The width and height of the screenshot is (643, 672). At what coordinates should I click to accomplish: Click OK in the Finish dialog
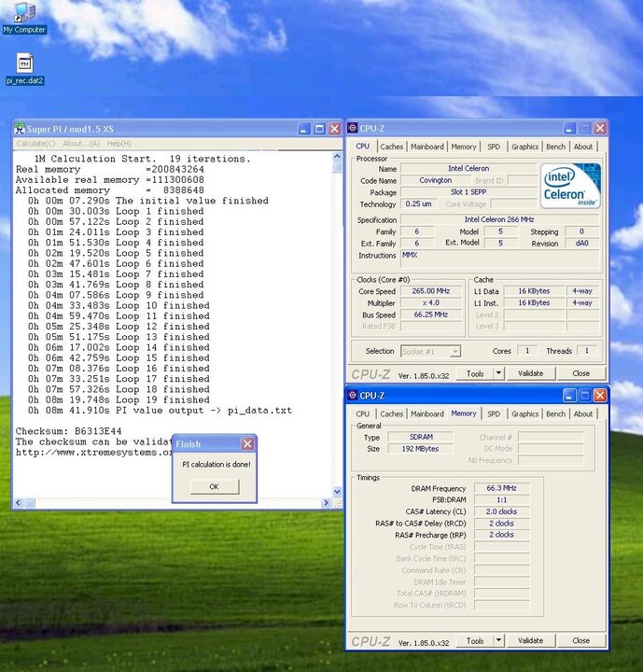click(215, 486)
